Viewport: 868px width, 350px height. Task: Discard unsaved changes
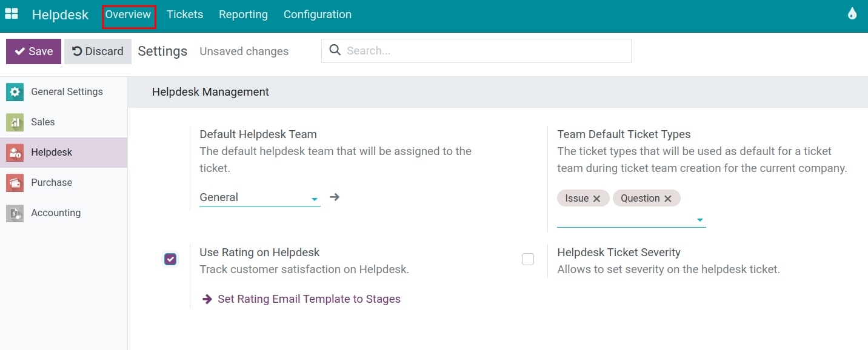click(98, 51)
